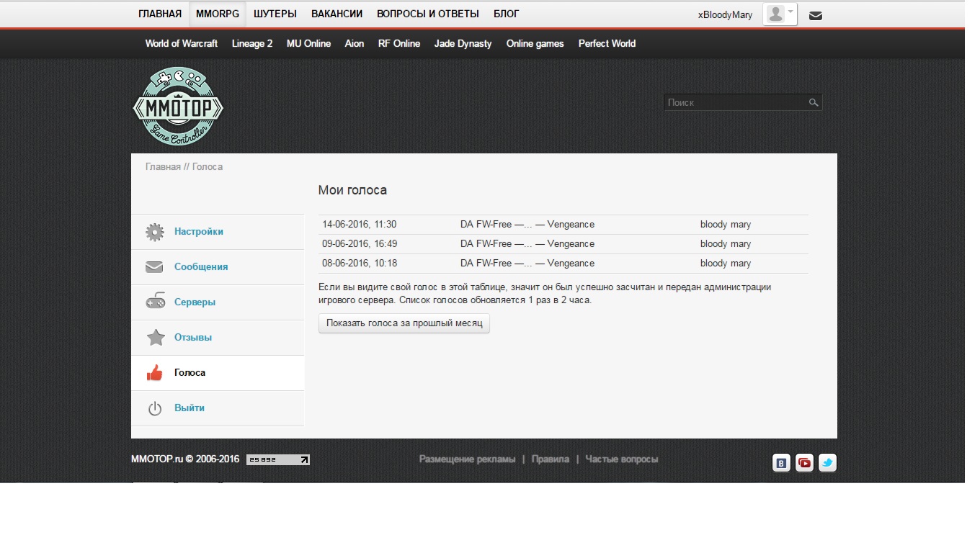Open the VK social icon in footer
Viewport: 980px width, 553px height.
coord(781,463)
